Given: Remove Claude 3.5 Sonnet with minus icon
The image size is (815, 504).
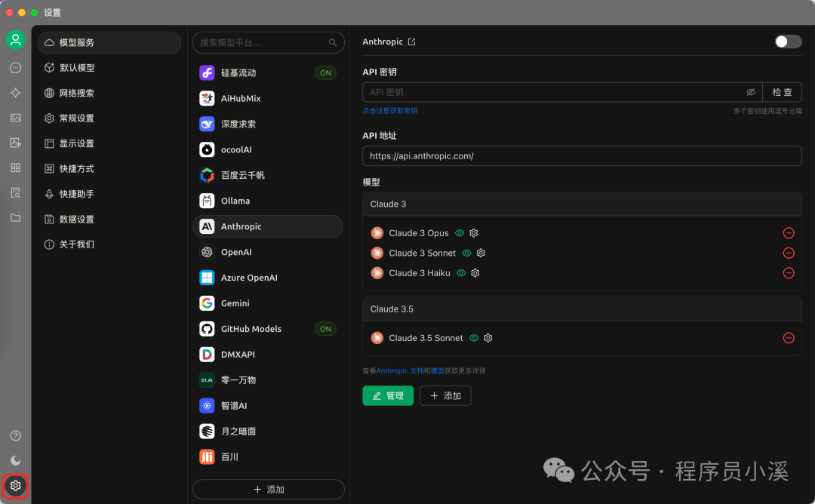Looking at the screenshot, I should tap(789, 338).
